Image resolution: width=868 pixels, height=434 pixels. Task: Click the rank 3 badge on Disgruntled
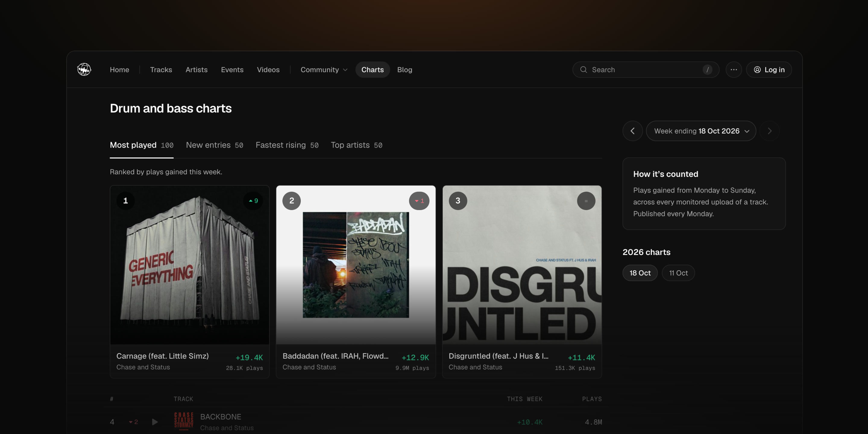click(x=458, y=201)
